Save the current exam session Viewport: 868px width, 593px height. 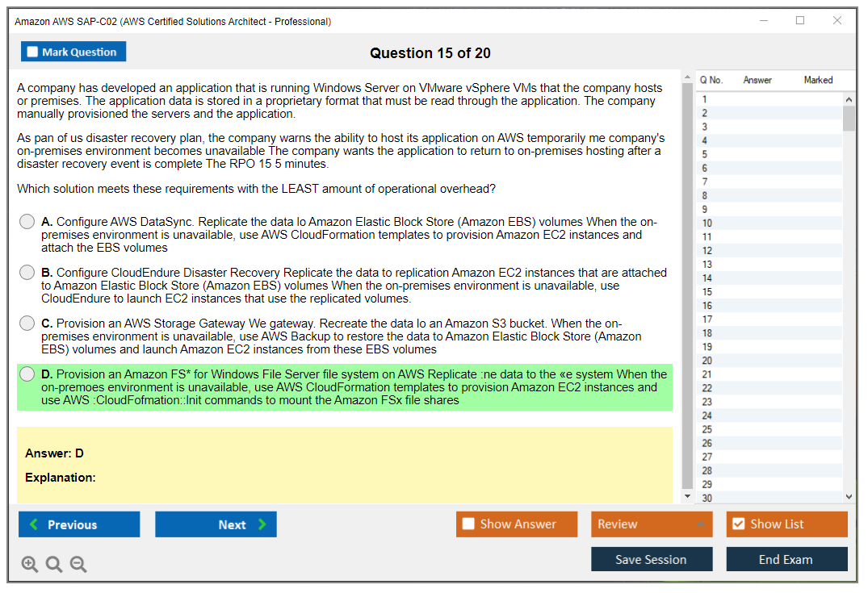651,559
